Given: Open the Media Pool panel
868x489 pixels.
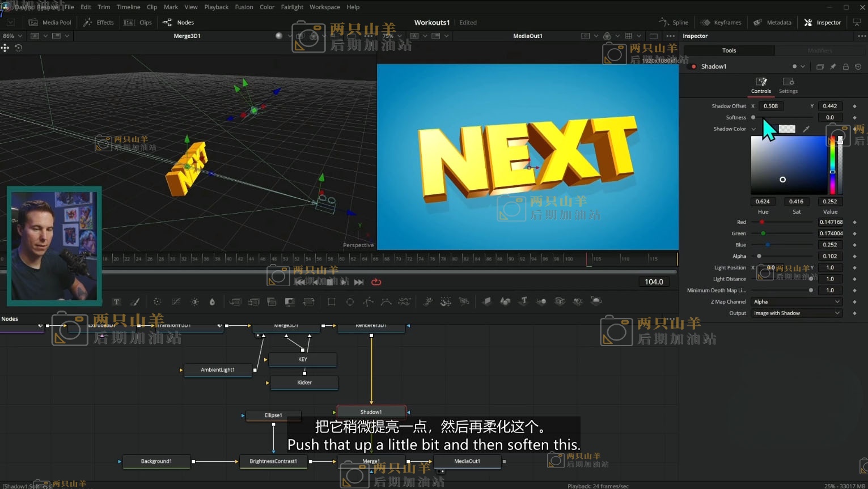Looking at the screenshot, I should (x=50, y=23).
